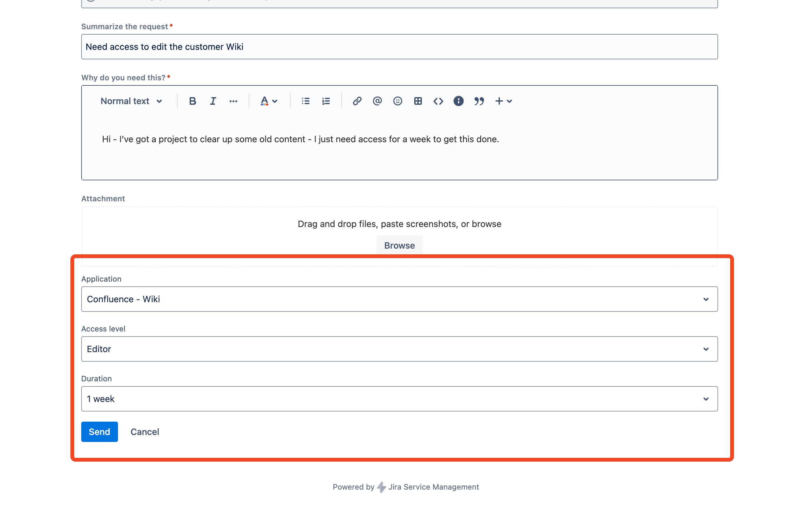This screenshot has width=812, height=508.
Task: Click the Send button
Action: coord(99,432)
